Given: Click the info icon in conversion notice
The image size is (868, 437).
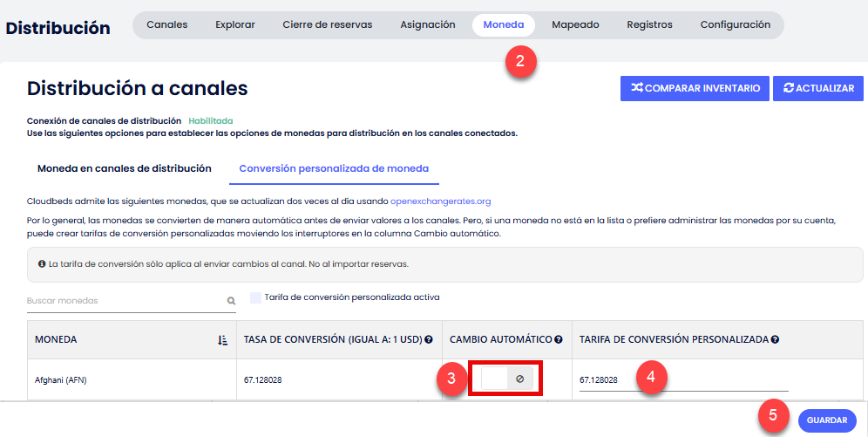Looking at the screenshot, I should (x=42, y=264).
